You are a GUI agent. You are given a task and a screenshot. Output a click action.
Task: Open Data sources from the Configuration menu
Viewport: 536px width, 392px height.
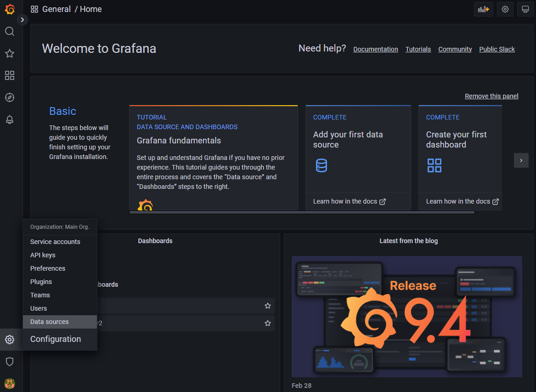coord(60,322)
